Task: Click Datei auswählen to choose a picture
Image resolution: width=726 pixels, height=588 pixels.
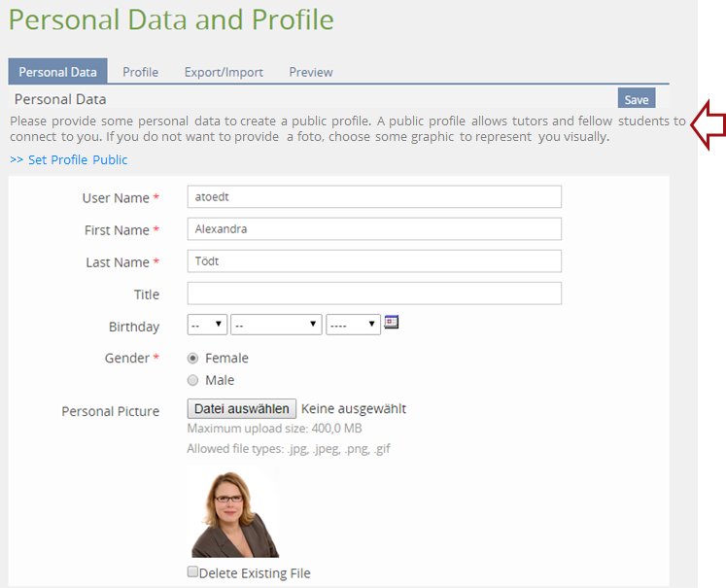Action: click(x=241, y=409)
